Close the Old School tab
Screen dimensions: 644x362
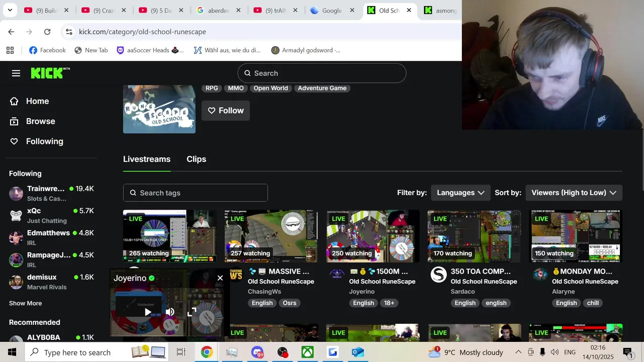409,10
